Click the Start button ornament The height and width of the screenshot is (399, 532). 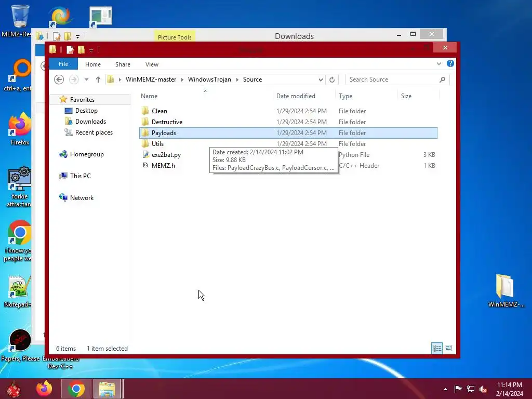tap(14, 389)
